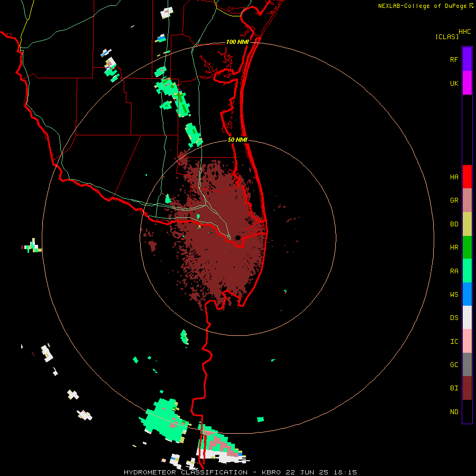
Task: Click the WS legend label
Action: (x=454, y=295)
